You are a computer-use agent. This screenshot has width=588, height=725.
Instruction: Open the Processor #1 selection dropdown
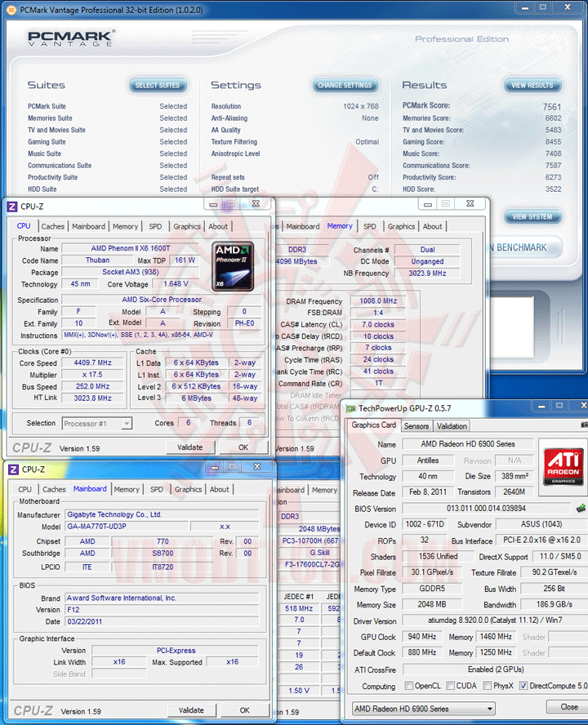[97, 424]
